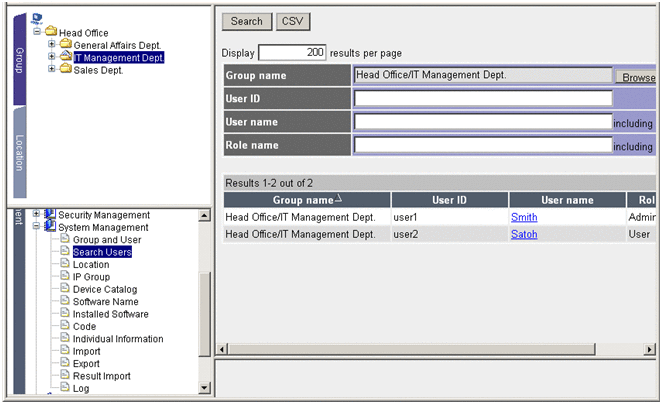Click the root network icon in group tree

pos(37,19)
